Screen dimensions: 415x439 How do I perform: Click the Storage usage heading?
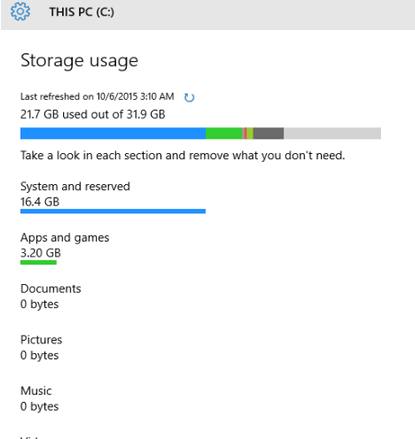pos(79,61)
